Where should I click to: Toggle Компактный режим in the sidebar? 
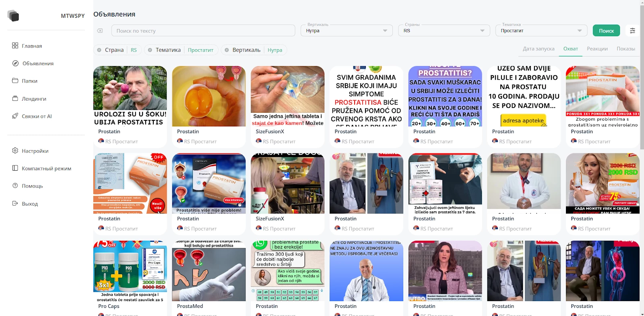(x=46, y=168)
